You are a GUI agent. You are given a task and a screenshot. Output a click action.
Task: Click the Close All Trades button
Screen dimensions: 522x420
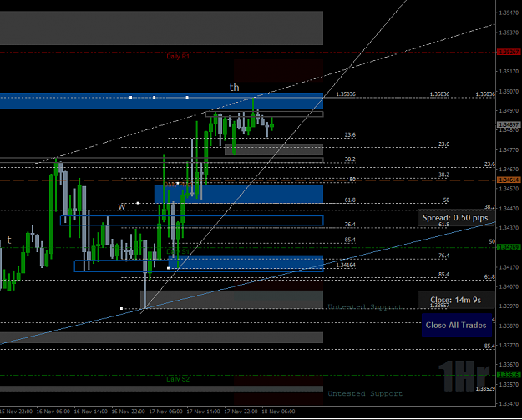click(456, 325)
